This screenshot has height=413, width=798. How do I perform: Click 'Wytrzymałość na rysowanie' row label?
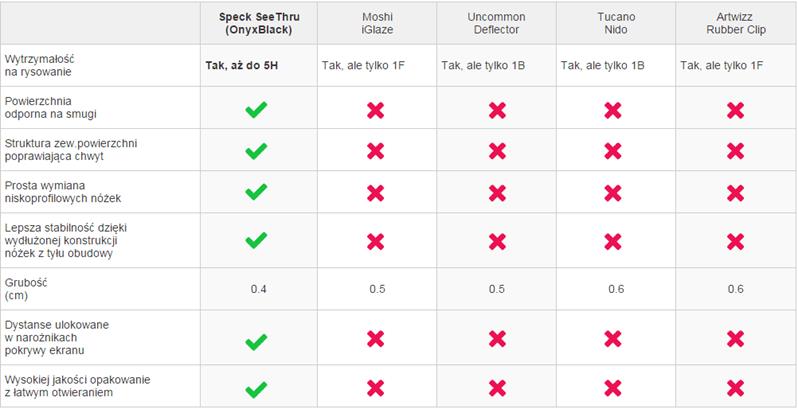pyautogui.click(x=38, y=66)
